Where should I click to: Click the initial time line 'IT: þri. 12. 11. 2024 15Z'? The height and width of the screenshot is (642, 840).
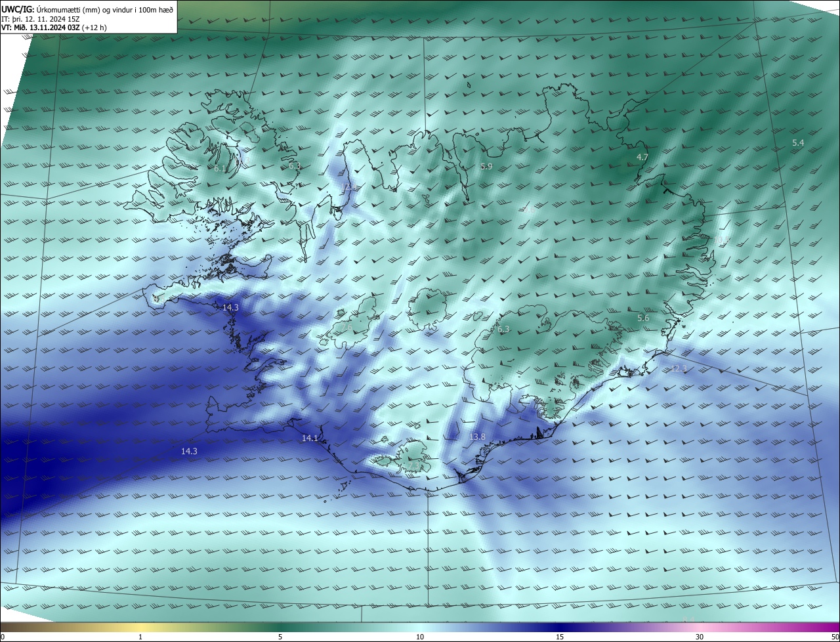(x=41, y=18)
